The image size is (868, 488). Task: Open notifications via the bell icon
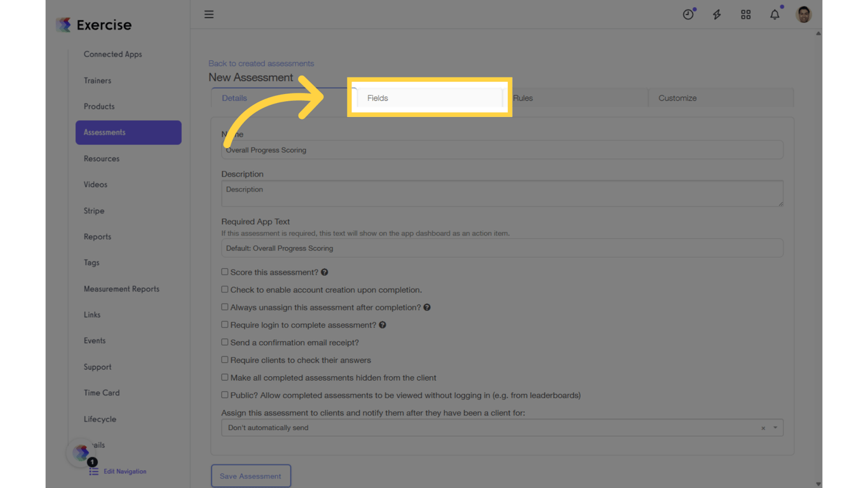tap(775, 13)
